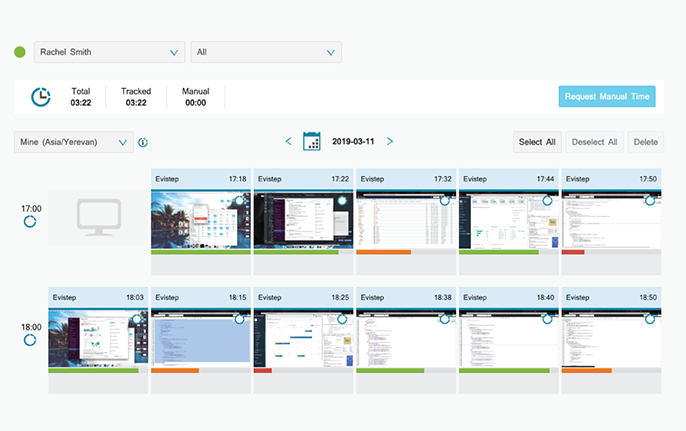Select the whole 17:00 hour row circle
Image resolution: width=686 pixels, height=431 pixels.
click(30, 221)
